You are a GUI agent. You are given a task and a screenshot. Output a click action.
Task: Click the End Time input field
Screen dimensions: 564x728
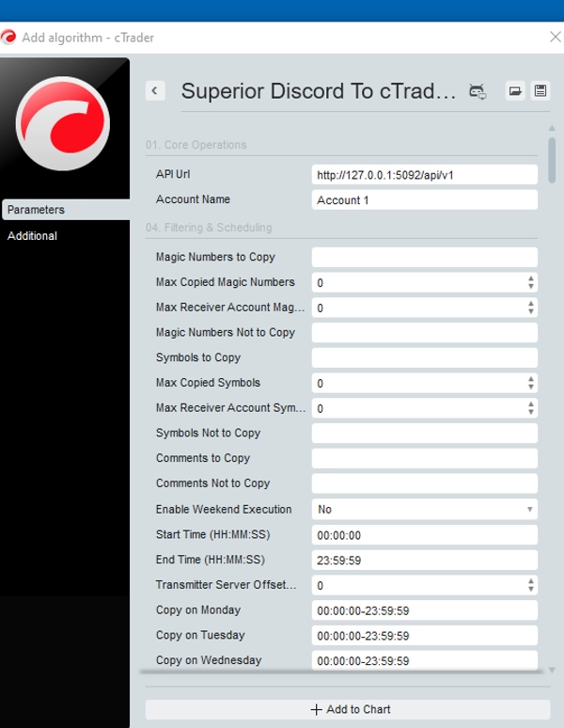pos(424,560)
